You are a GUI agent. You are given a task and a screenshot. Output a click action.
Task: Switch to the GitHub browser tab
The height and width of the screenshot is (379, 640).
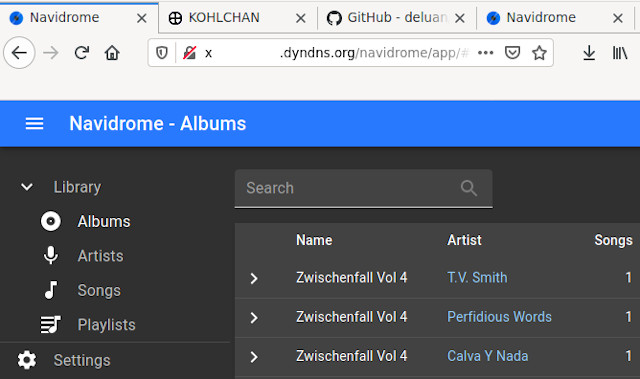click(397, 18)
